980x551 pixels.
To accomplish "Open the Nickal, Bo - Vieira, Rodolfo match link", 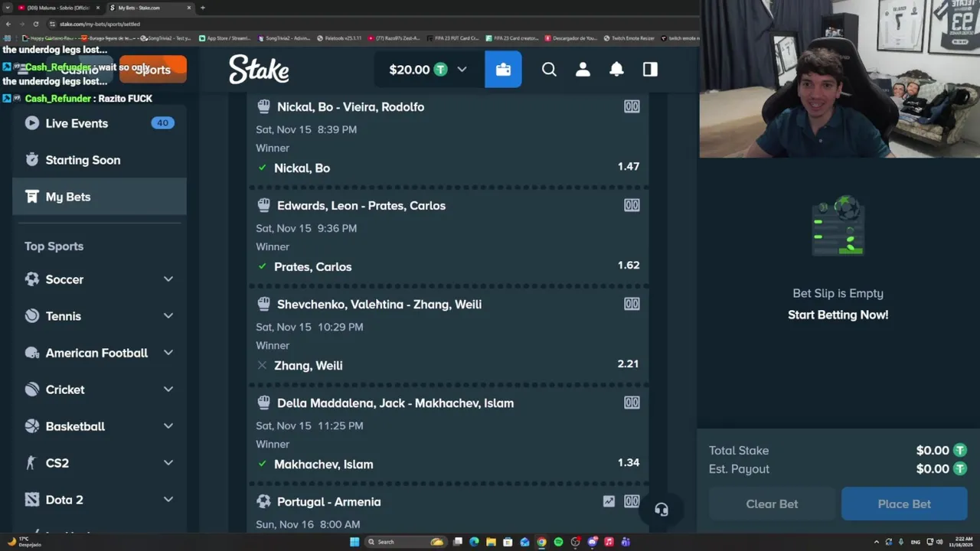I will click(x=351, y=107).
